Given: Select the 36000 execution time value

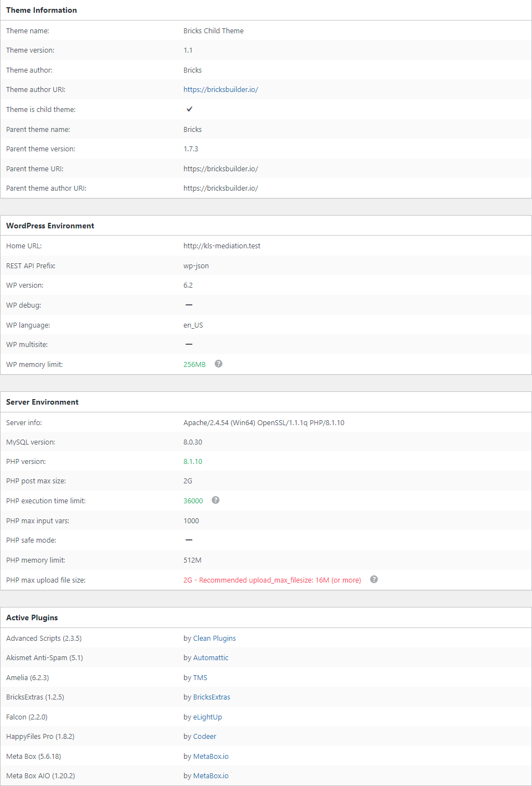Looking at the screenshot, I should (x=193, y=501).
